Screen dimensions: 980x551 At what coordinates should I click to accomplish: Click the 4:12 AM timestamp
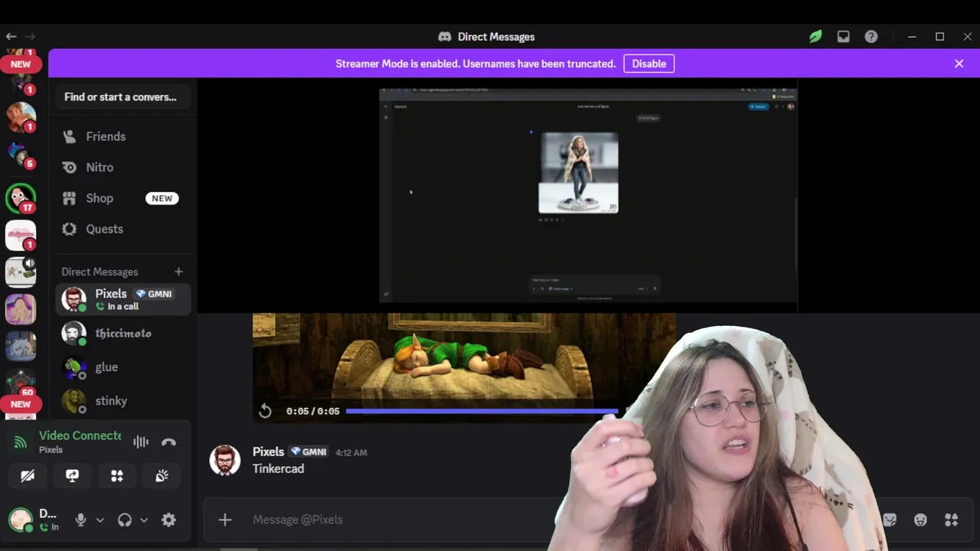pyautogui.click(x=351, y=452)
